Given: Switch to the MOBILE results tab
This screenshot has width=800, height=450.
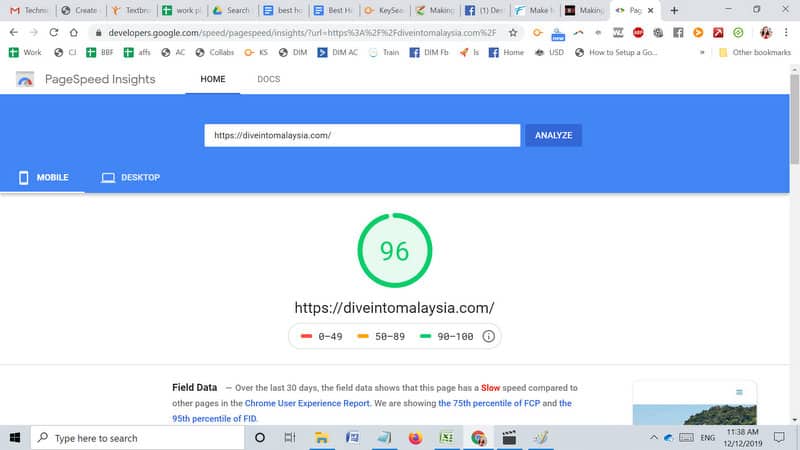Looking at the screenshot, I should (x=43, y=177).
